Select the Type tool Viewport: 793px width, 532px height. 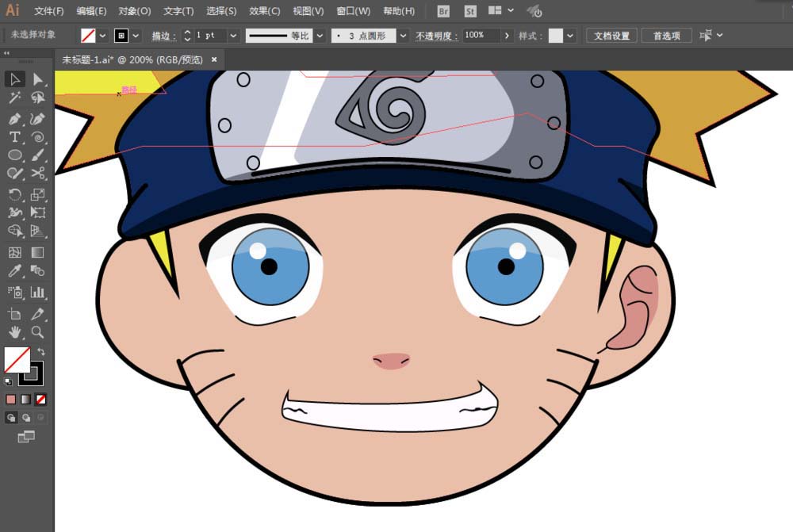[14, 137]
